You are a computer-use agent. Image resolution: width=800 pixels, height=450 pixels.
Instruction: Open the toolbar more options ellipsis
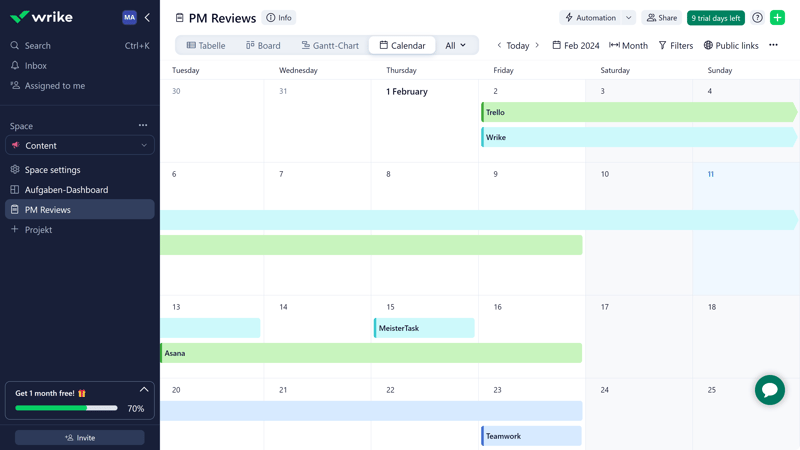pyautogui.click(x=773, y=45)
